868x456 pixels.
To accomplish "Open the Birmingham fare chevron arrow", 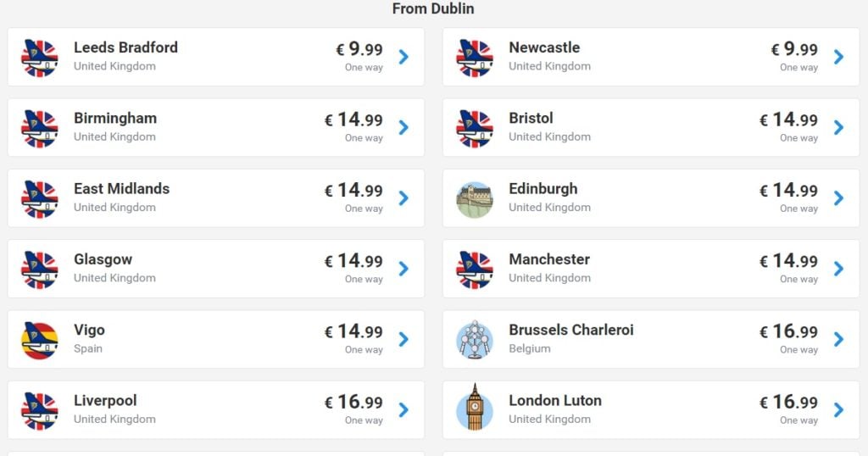I will (404, 127).
